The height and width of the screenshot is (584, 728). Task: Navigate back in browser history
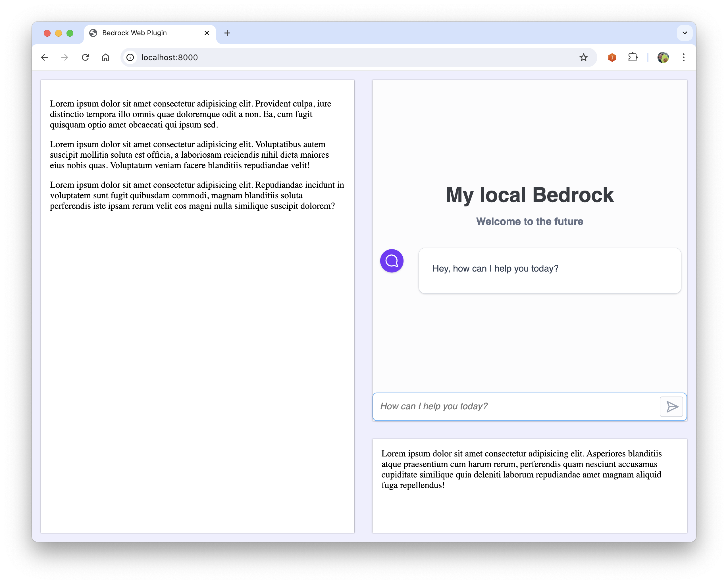coord(45,57)
